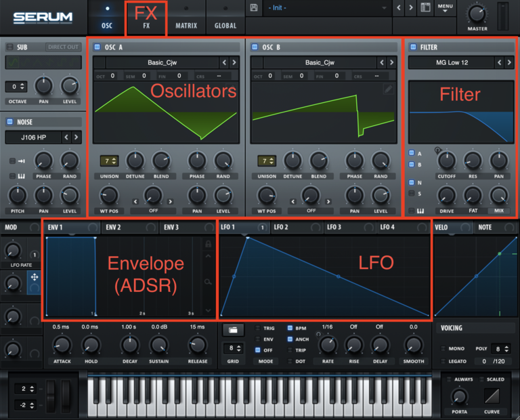Switch to the MATRIX tab
The width and height of the screenshot is (520, 420).
click(x=186, y=17)
